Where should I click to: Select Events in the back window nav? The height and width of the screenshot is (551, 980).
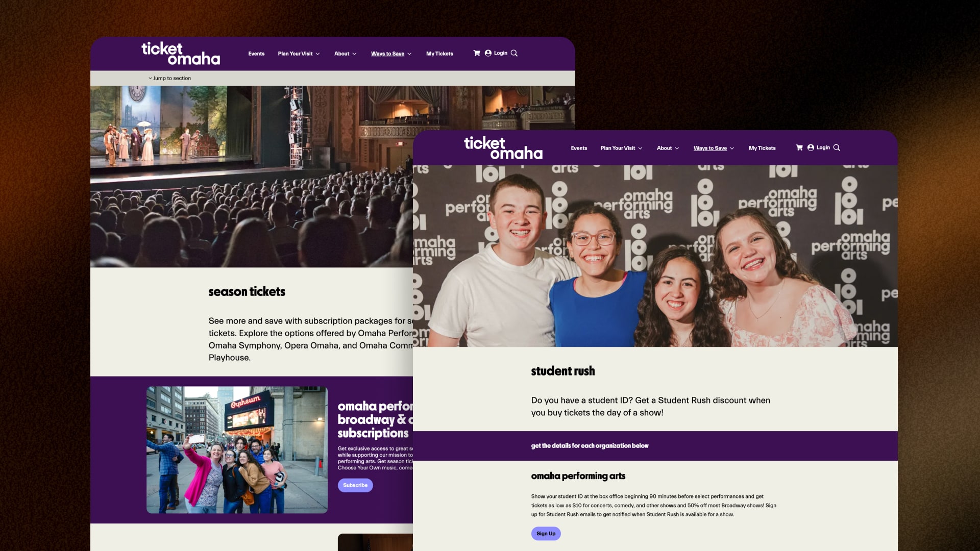pyautogui.click(x=256, y=54)
